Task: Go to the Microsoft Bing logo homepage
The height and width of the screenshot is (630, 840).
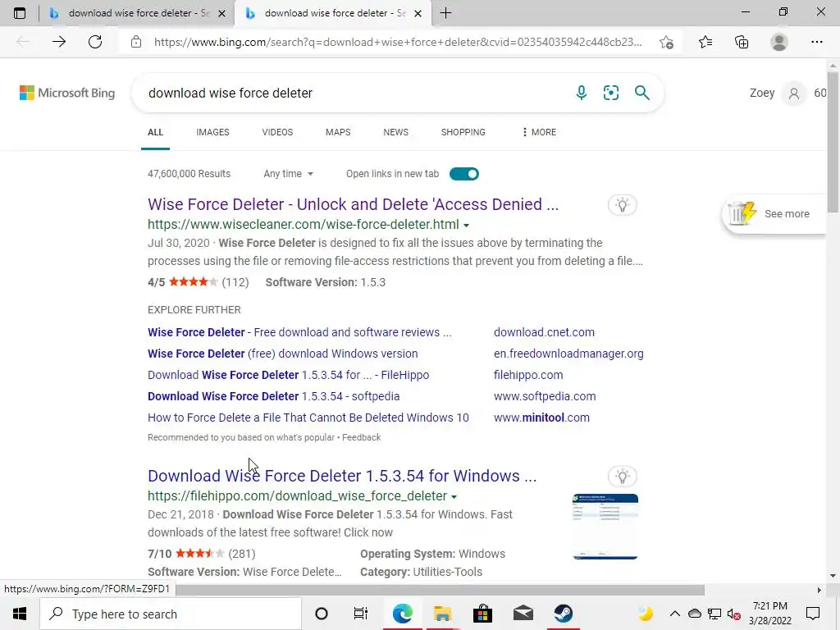Action: (67, 93)
